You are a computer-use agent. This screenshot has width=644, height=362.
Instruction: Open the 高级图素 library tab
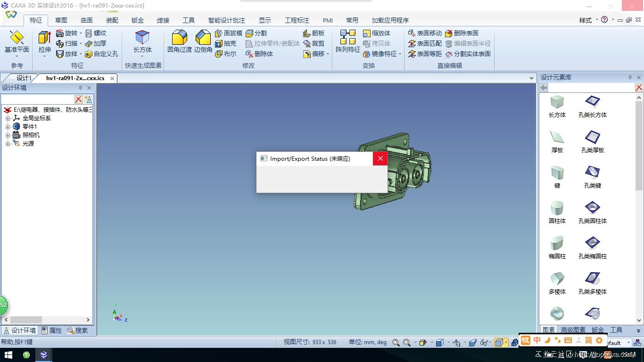click(573, 330)
